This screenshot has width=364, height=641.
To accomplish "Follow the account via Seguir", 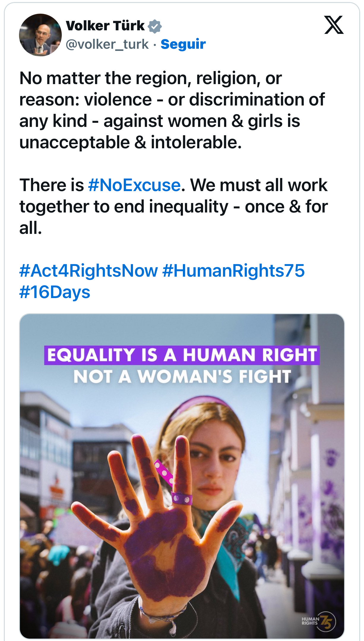I will coord(183,44).
